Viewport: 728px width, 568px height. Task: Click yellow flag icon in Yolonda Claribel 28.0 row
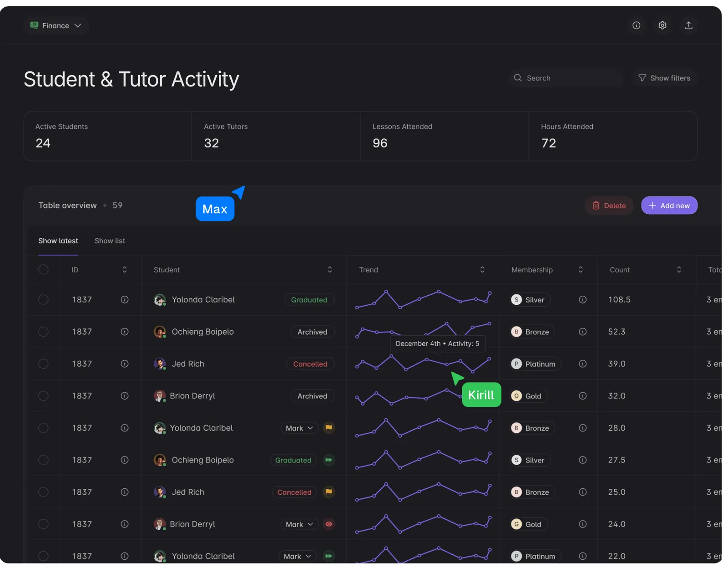pyautogui.click(x=329, y=428)
